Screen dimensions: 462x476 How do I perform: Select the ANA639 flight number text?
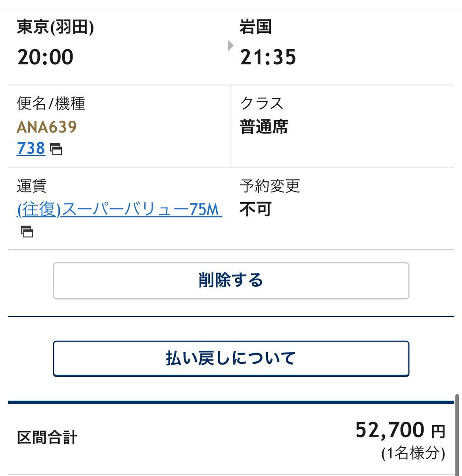point(47,127)
